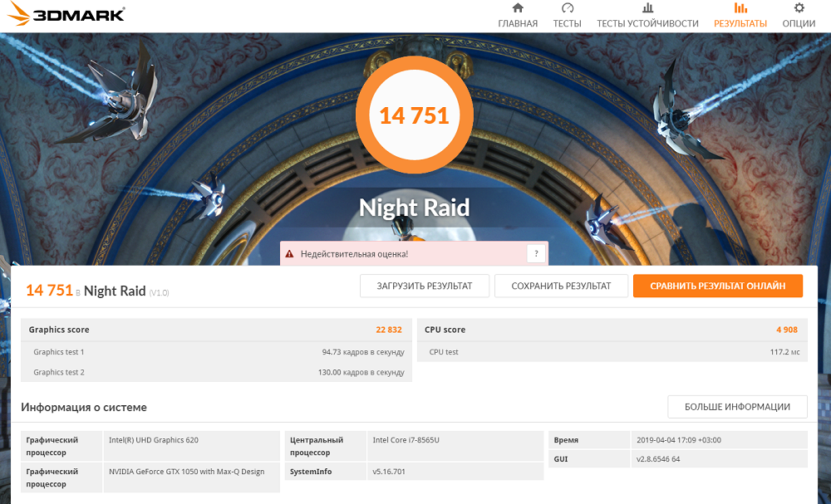Click the gear icon above ОПЦИИ
Image resolution: width=831 pixels, height=504 pixels.
coord(799,8)
